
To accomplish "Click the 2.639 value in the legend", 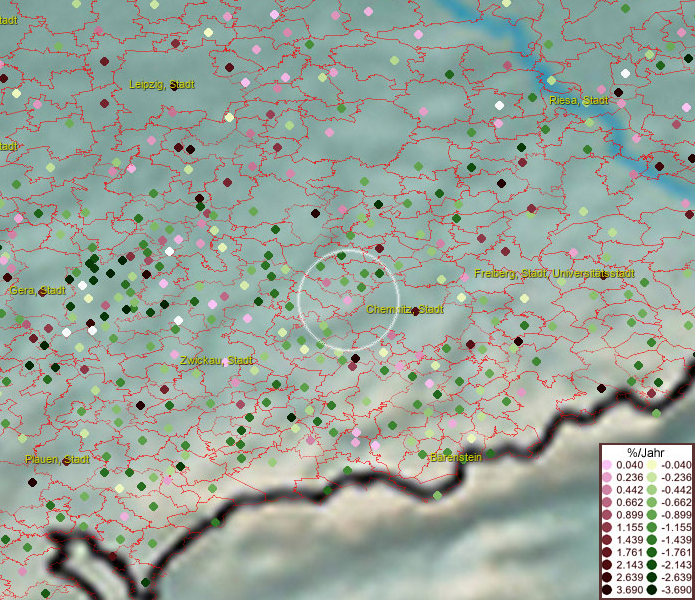I will point(629,577).
